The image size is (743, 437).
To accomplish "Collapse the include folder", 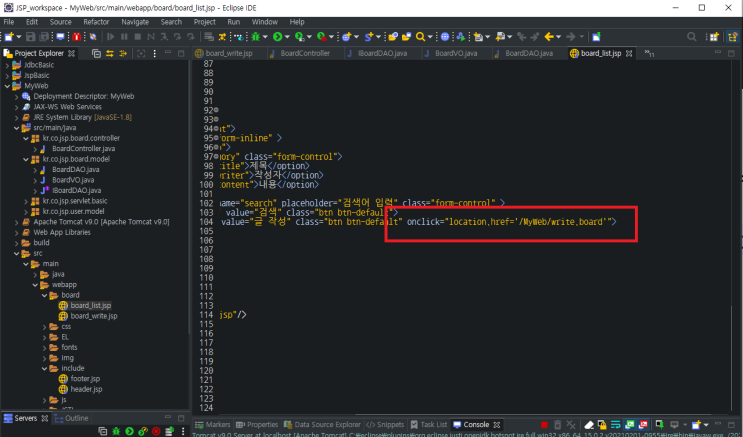I will pyautogui.click(x=45, y=368).
